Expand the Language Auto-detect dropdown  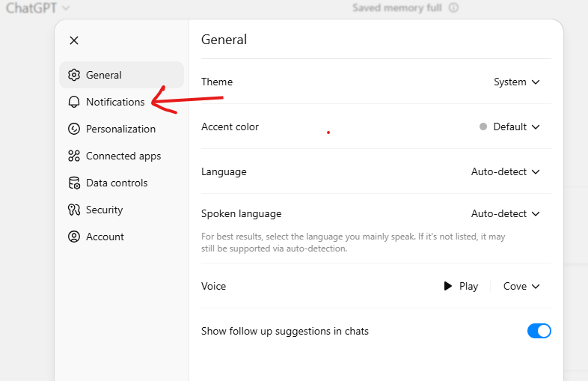[505, 172]
